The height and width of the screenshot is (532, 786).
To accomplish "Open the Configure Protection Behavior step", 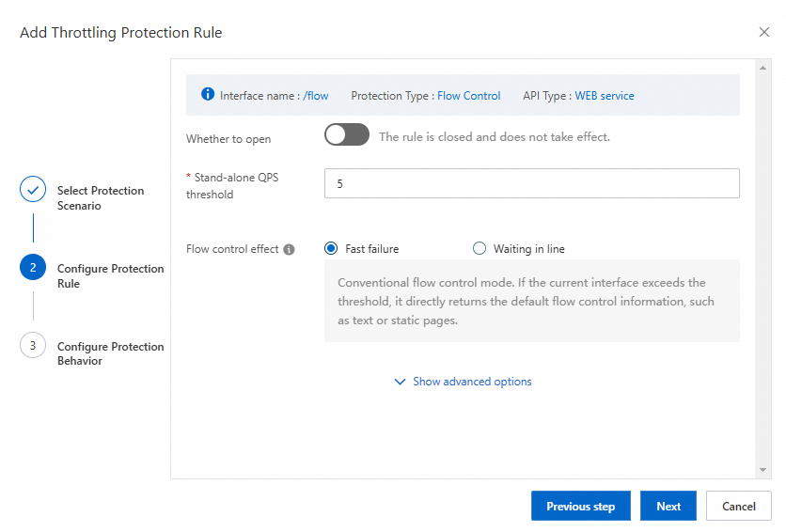I will pyautogui.click(x=110, y=353).
